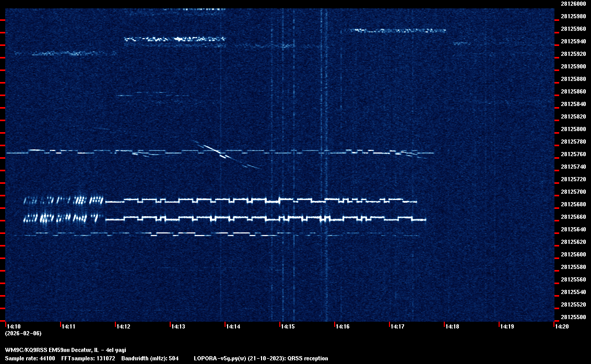The width and height of the screenshot is (591, 364).
Task: Click the FFTsamples: 131072 text
Action: pyautogui.click(x=88, y=358)
